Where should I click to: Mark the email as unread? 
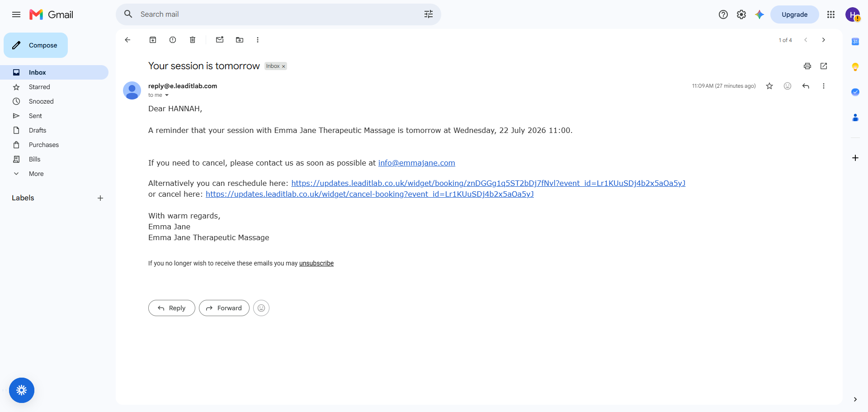pos(220,40)
